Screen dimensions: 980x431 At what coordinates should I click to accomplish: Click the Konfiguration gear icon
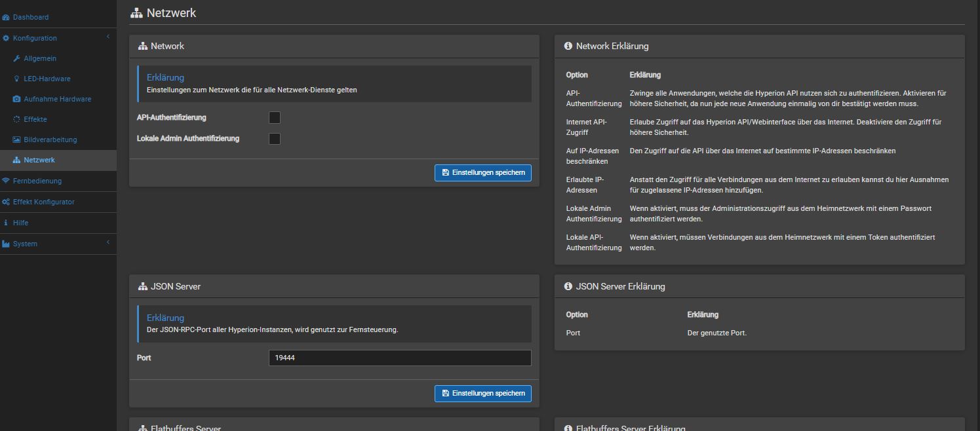pyautogui.click(x=6, y=38)
